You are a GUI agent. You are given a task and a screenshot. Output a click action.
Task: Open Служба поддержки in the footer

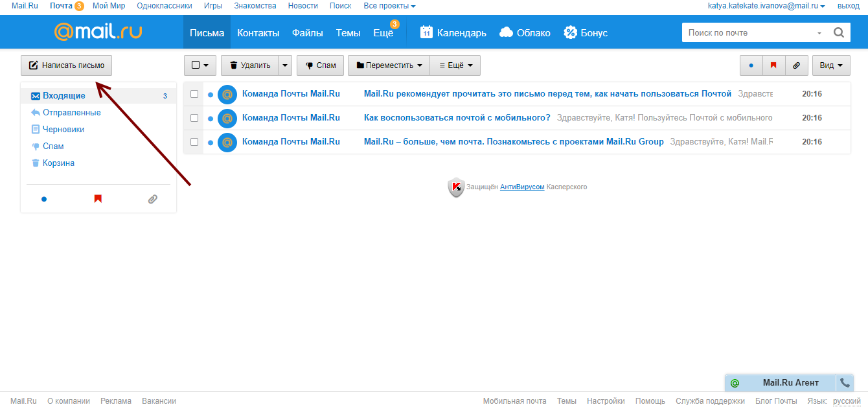point(710,401)
